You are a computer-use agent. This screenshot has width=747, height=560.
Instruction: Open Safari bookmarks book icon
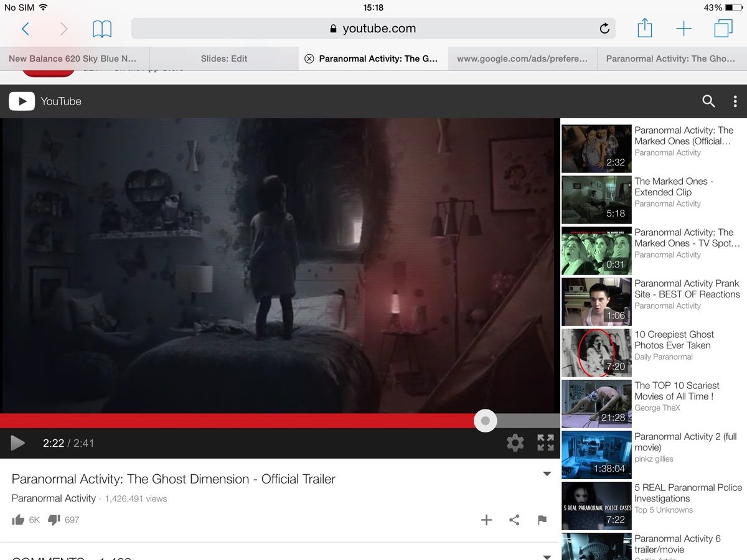tap(101, 29)
